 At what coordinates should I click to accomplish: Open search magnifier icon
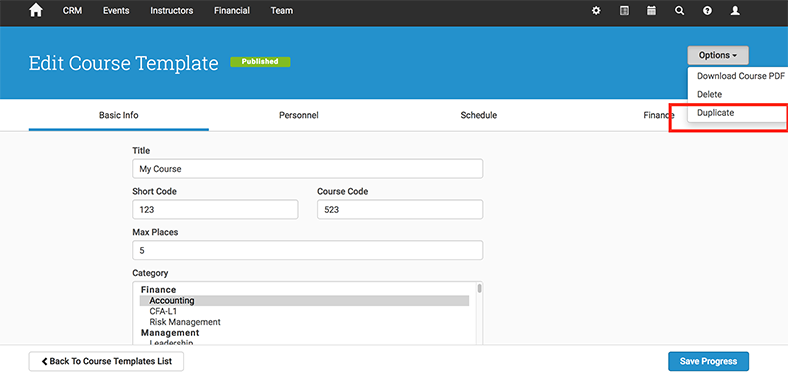pyautogui.click(x=679, y=11)
